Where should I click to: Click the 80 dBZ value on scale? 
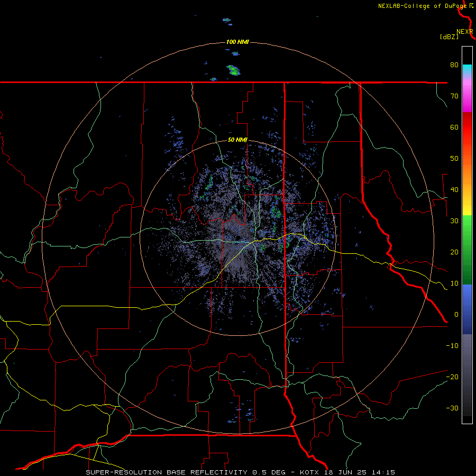pyautogui.click(x=454, y=65)
